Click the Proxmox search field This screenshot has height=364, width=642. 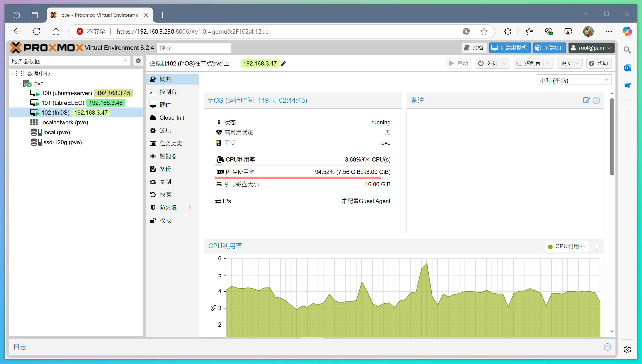click(194, 48)
